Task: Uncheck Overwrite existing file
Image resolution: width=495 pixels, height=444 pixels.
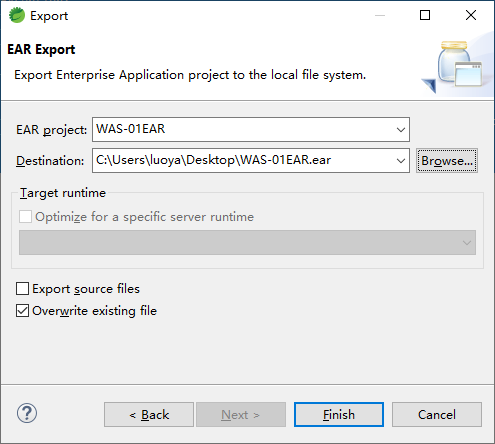Action: (x=23, y=311)
